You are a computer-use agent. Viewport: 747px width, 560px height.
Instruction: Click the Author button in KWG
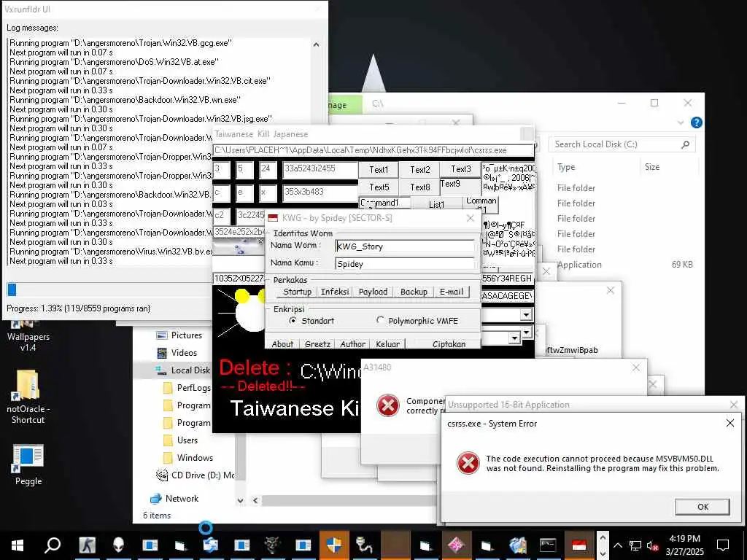(352, 344)
